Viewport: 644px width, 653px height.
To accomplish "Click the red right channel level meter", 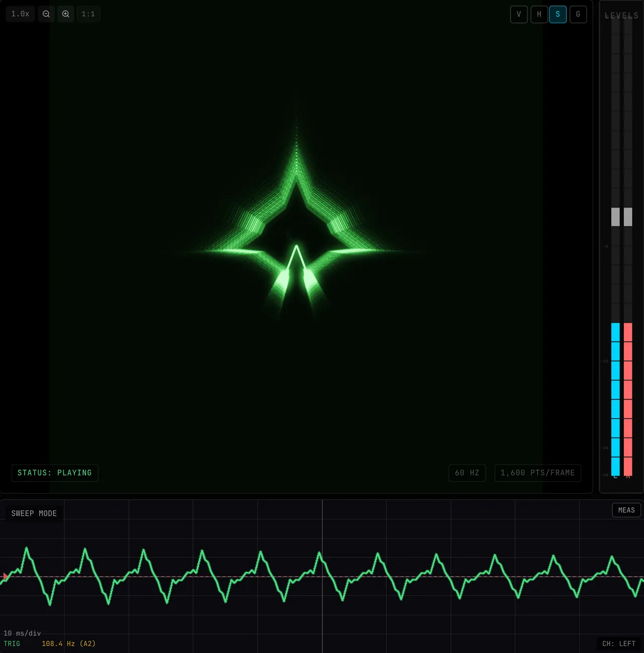I will pos(628,399).
